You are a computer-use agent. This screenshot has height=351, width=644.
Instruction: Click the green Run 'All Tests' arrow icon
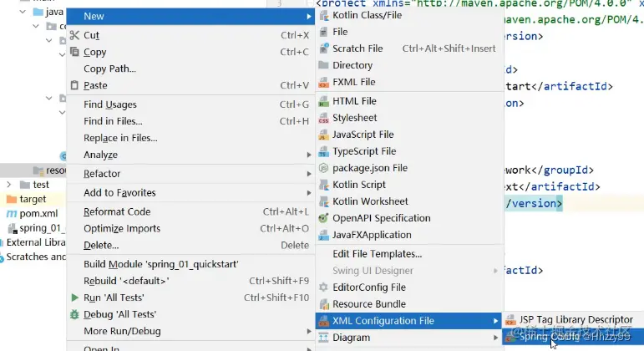[74, 298]
